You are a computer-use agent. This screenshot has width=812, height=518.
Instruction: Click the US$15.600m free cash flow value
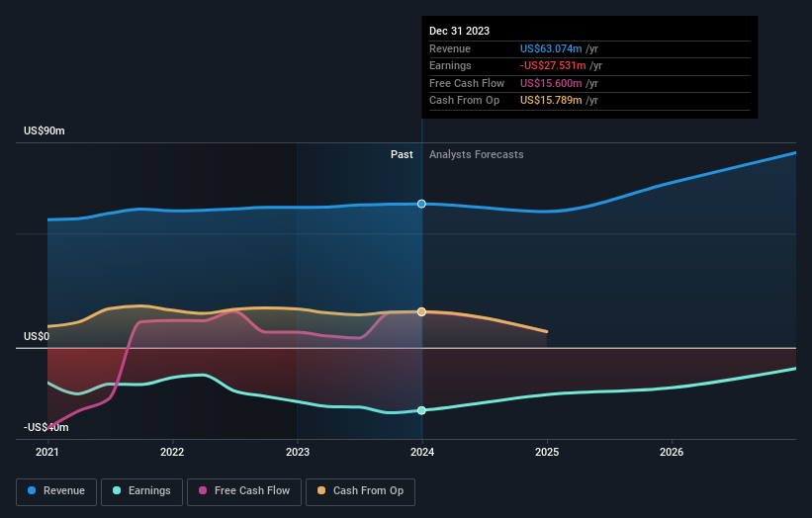click(x=551, y=83)
